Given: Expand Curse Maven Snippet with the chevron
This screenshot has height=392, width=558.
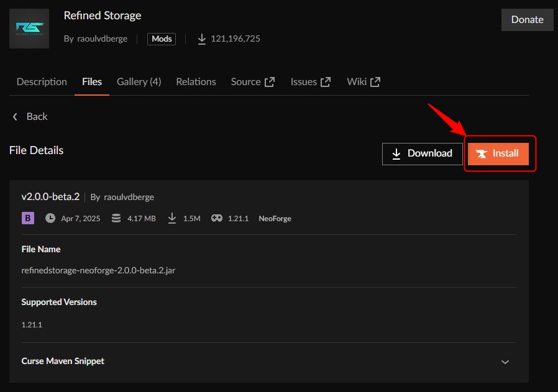Looking at the screenshot, I should (505, 362).
